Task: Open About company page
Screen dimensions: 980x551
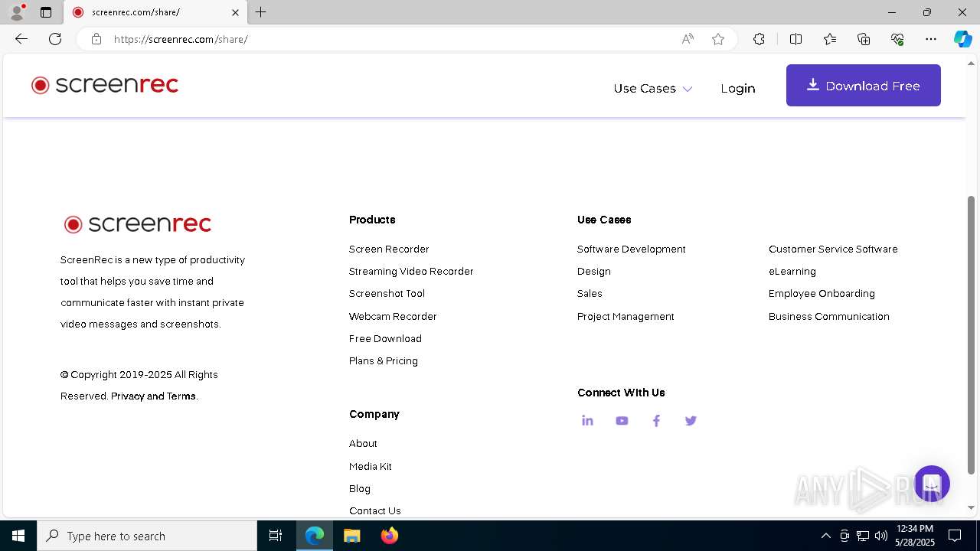Action: tap(363, 444)
